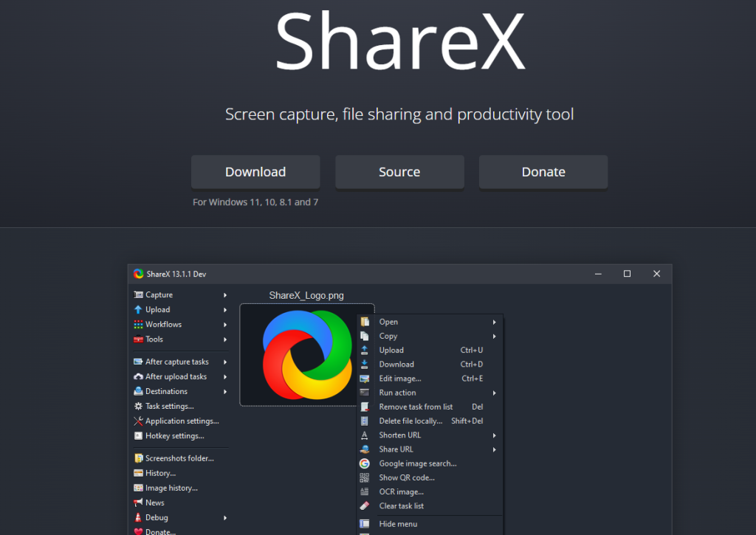Expand the After upload tasks submenu arrow
This screenshot has width=756, height=535.
[225, 377]
